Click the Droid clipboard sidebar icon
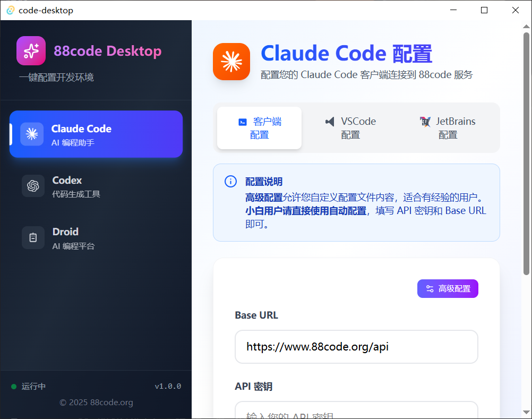This screenshot has height=419, width=532. (33, 238)
